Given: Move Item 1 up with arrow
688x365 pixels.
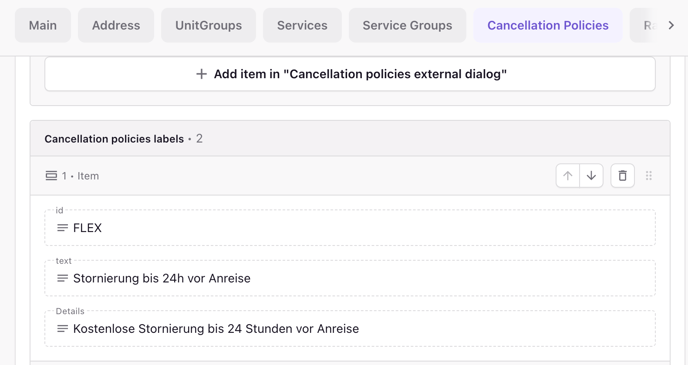Looking at the screenshot, I should [567, 176].
